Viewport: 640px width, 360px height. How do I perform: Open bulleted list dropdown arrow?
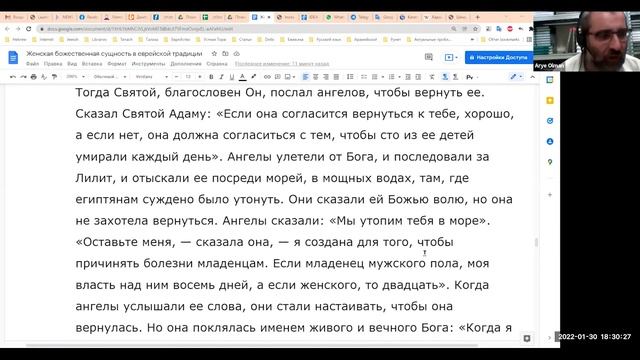click(x=383, y=77)
